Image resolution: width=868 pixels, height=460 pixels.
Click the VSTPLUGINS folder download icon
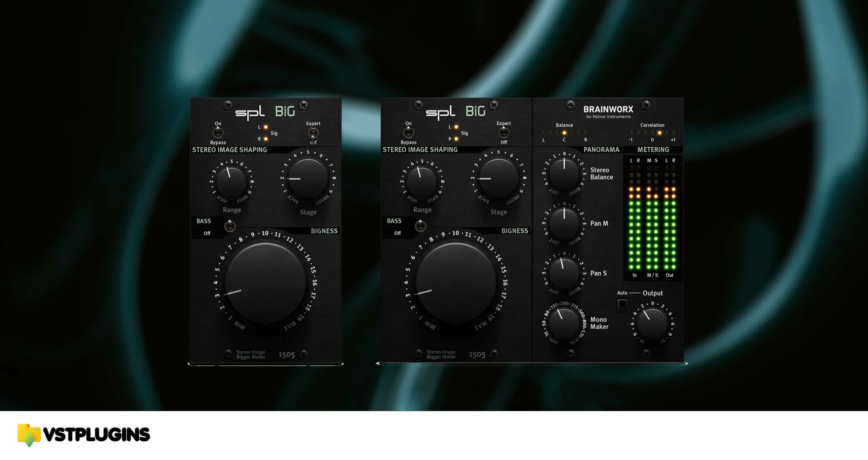pyautogui.click(x=29, y=435)
